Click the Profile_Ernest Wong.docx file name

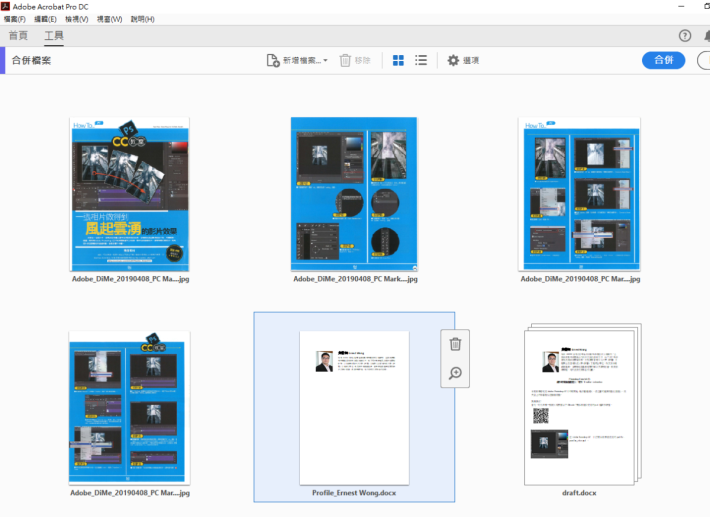coord(354,493)
